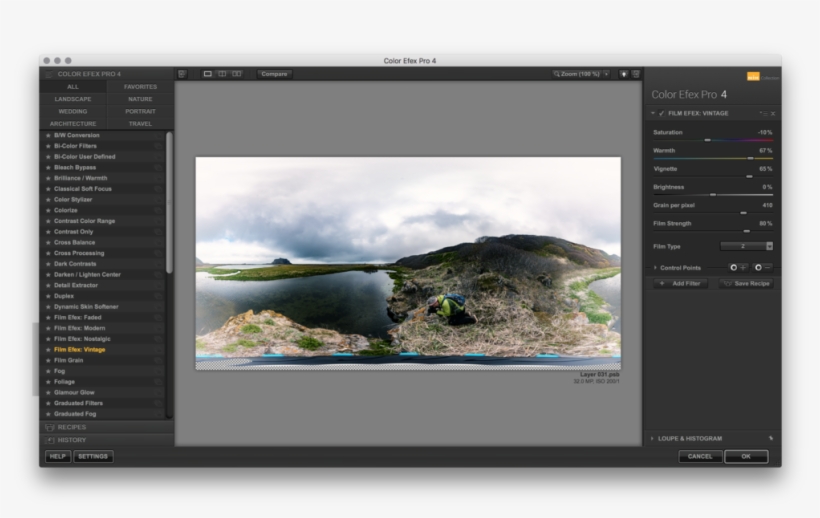Screen dimensions: 820x518
Task: Open the Favorites category tab
Action: (140, 87)
